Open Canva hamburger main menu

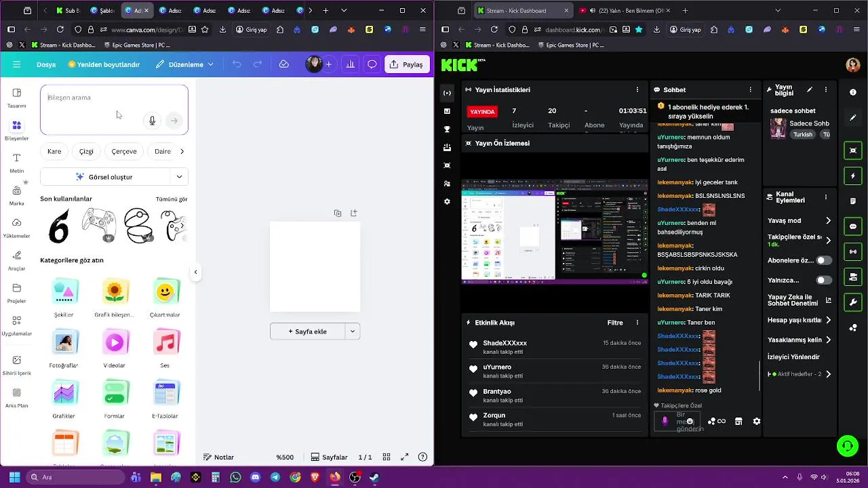click(x=17, y=64)
